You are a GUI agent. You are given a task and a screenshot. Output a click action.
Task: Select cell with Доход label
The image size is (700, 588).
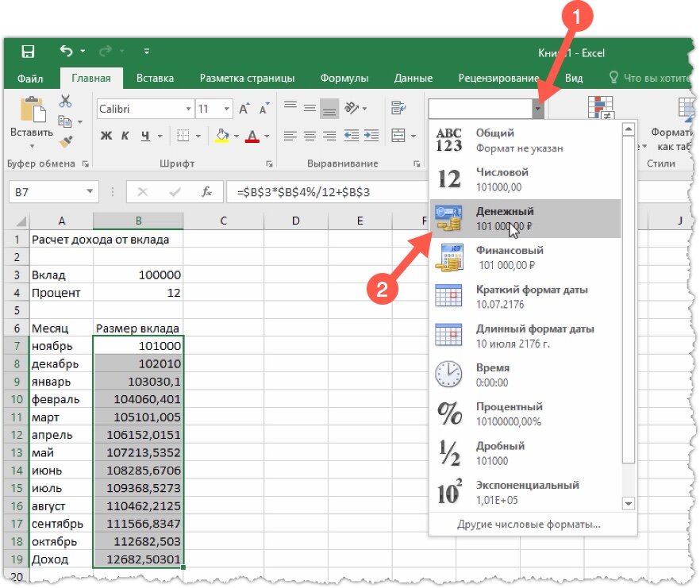(61, 559)
